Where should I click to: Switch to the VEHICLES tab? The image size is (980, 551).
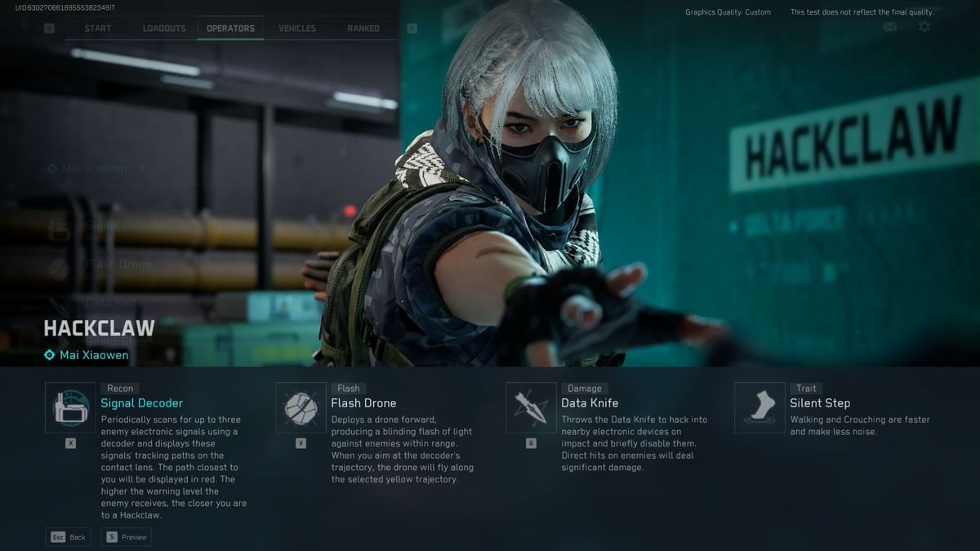point(296,28)
